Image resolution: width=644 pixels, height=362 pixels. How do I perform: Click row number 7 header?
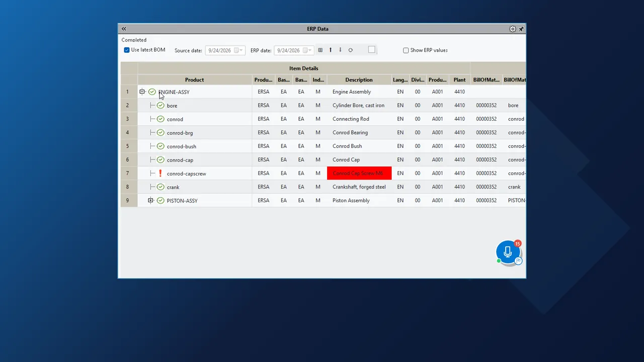tap(129, 173)
